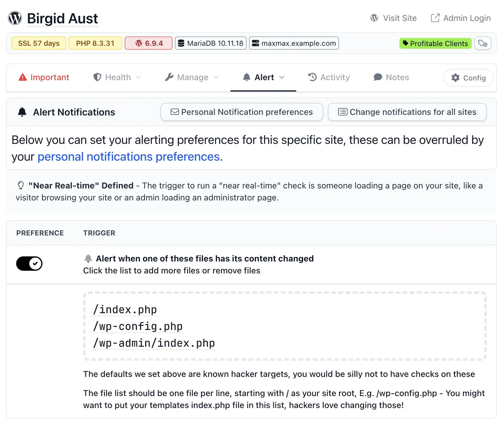Open Personal Notification preferences
This screenshot has height=426, width=504.
tap(242, 112)
